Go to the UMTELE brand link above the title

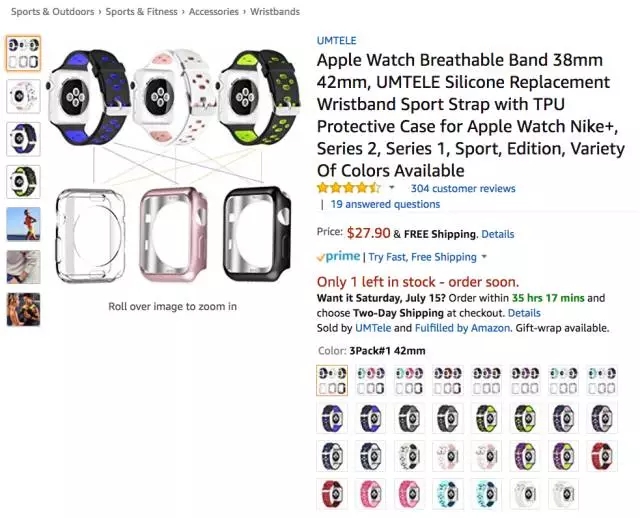click(336, 40)
